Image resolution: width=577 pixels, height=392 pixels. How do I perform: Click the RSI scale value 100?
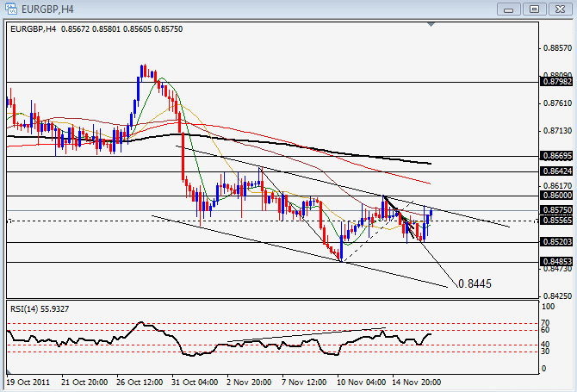549,307
